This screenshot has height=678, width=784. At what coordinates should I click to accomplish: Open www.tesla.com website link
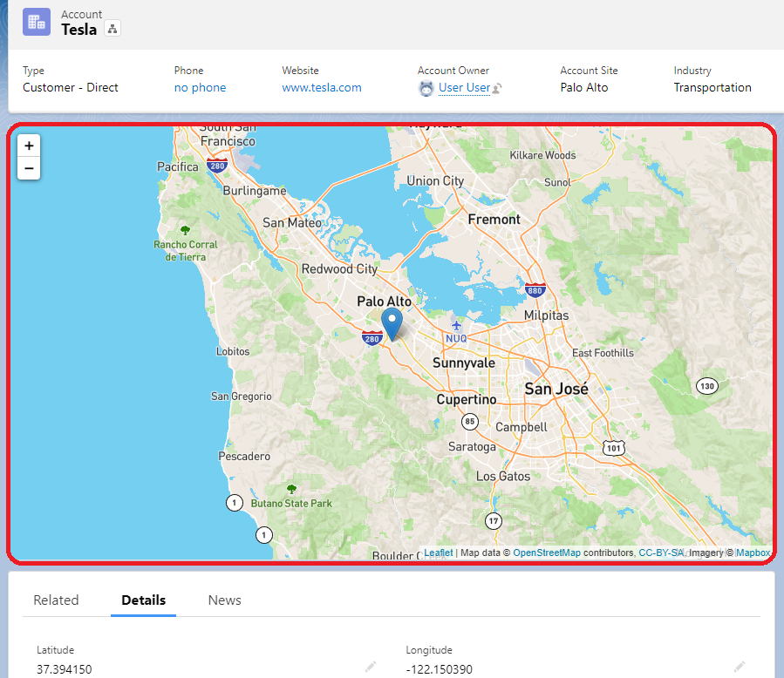point(322,87)
